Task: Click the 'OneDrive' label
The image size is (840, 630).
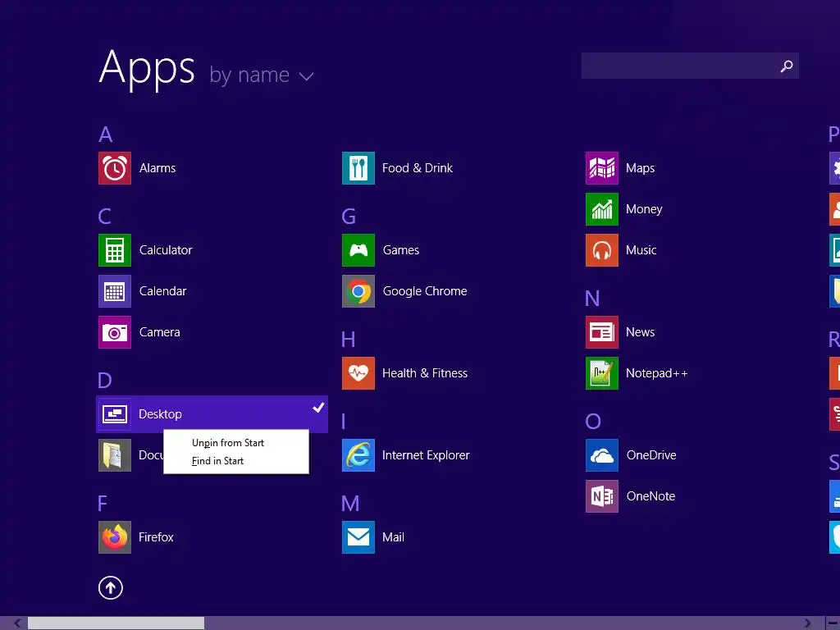Action: tap(651, 455)
